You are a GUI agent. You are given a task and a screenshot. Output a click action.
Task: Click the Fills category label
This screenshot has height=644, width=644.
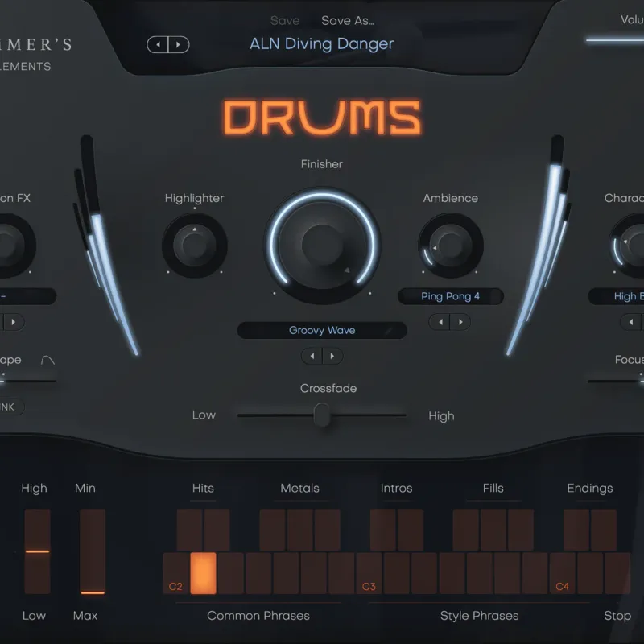click(x=493, y=488)
